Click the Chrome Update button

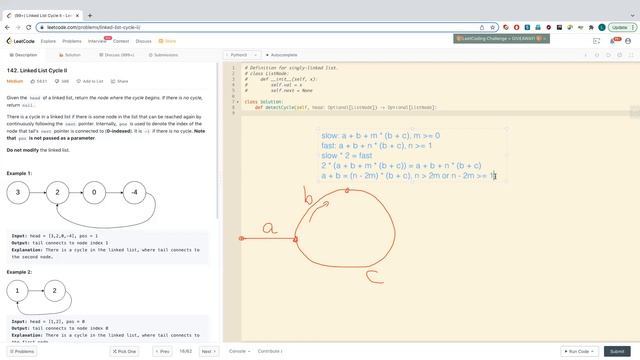[622, 27]
